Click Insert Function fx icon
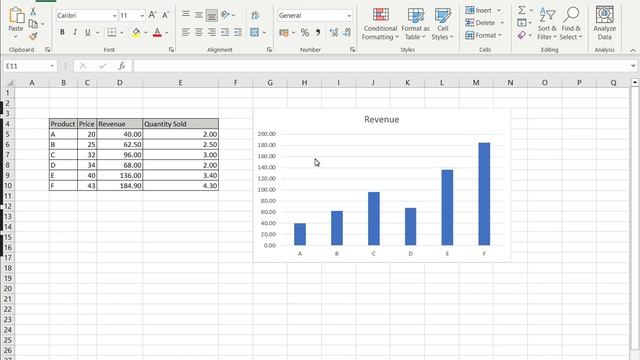Image resolution: width=640 pixels, height=360 pixels. click(121, 66)
